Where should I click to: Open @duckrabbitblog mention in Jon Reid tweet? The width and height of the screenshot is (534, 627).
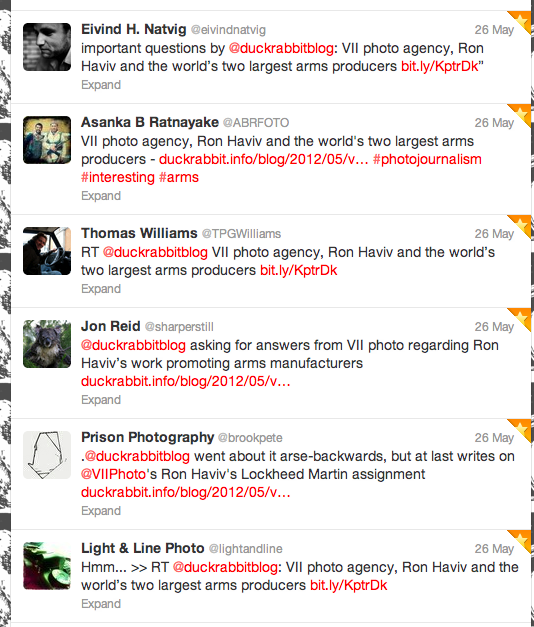click(133, 345)
